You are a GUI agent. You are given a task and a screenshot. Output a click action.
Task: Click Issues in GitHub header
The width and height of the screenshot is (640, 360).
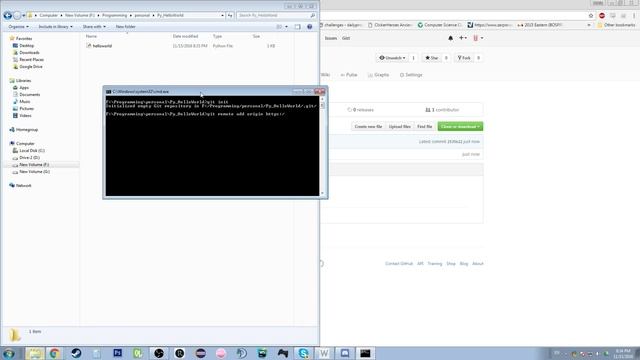point(331,38)
